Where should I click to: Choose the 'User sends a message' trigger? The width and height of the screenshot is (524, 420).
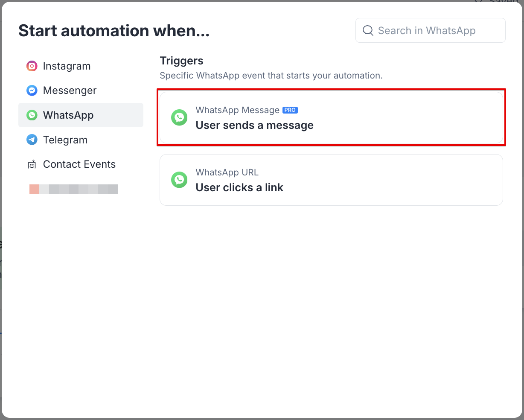tap(254, 125)
